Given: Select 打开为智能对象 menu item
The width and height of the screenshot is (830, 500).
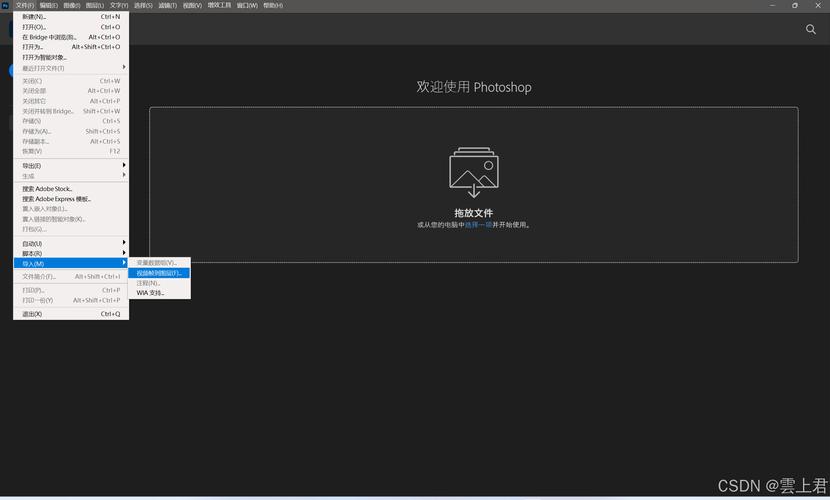Looking at the screenshot, I should point(71,57).
